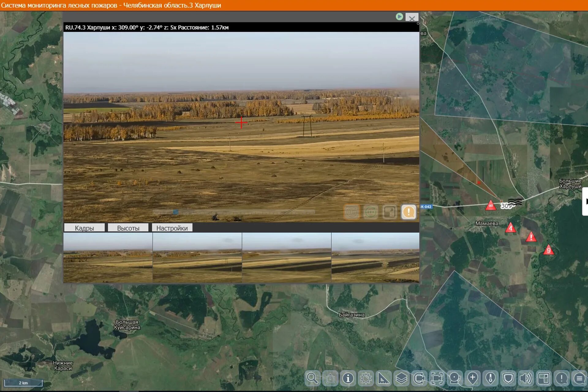588x392 pixels.
Task: Click the Нижние Караси map label
Action: click(63, 365)
